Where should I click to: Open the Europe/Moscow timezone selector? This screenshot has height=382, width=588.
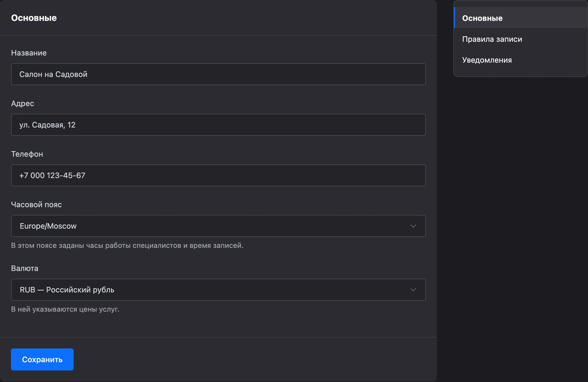(218, 226)
